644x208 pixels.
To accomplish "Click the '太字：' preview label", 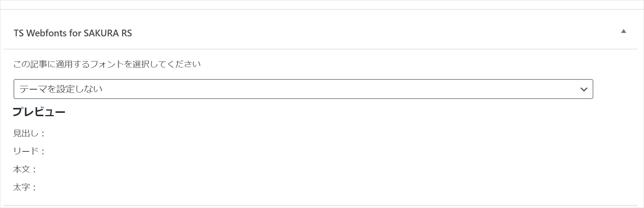I will click(25, 187).
